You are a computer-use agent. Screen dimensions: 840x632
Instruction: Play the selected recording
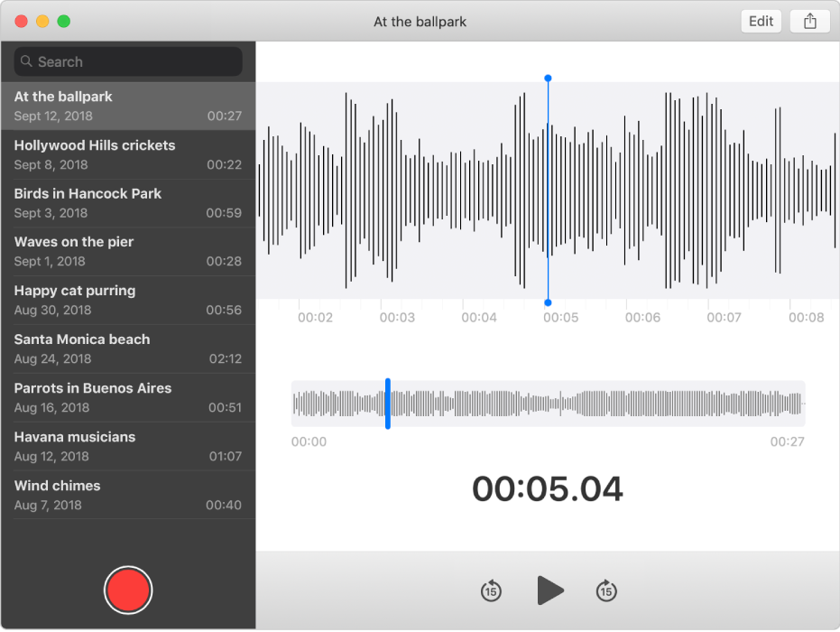(549, 591)
